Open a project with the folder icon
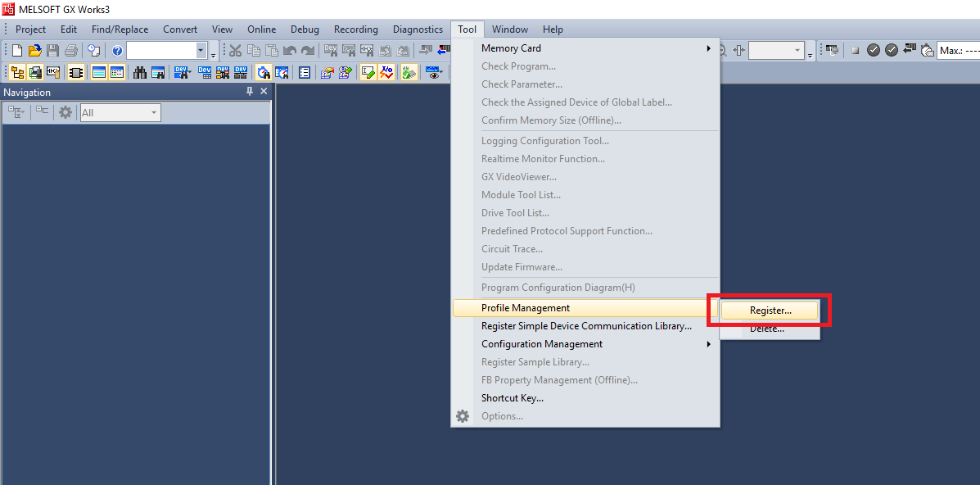The height and width of the screenshot is (485, 980). [34, 51]
